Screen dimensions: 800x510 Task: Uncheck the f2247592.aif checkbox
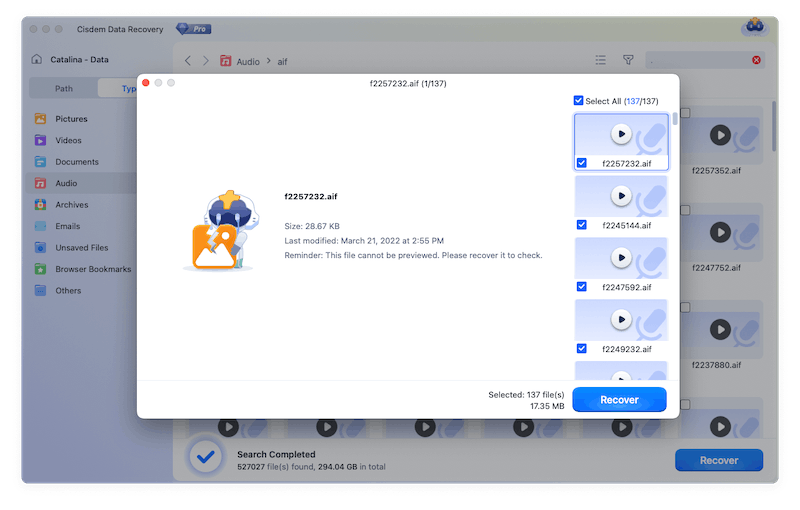tap(582, 287)
